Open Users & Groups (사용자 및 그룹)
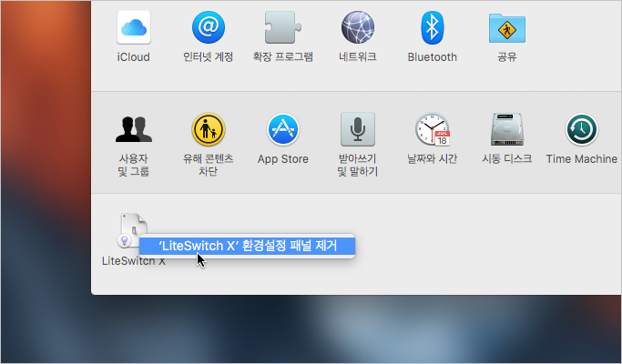Viewport: 622px width, 364px height. coord(134,129)
